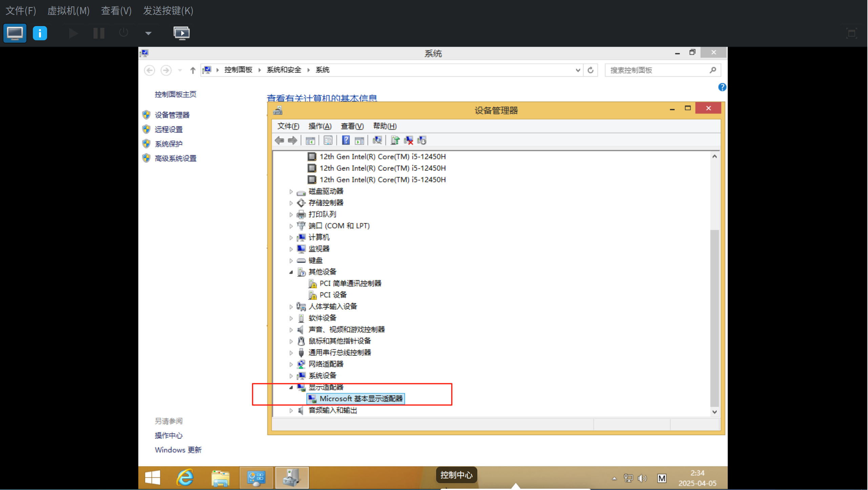The height and width of the screenshot is (490, 868).
Task: Open the 虚拟机(M) menu
Action: click(x=68, y=11)
